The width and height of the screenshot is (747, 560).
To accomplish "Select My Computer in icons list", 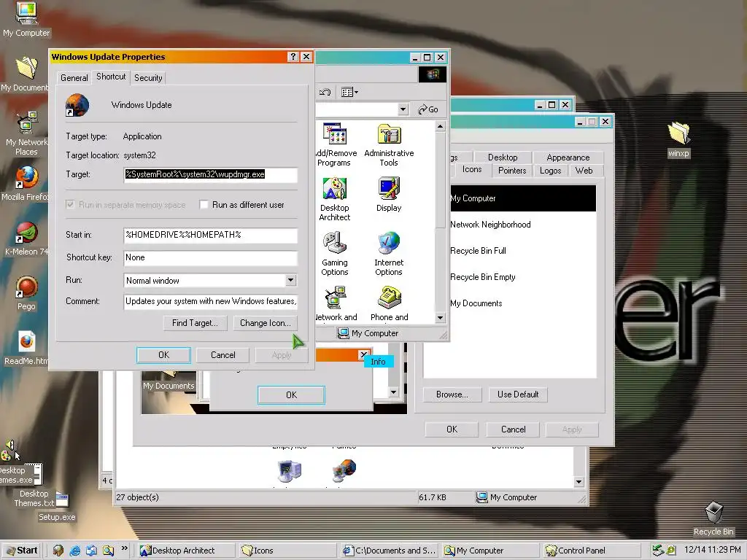I will click(522, 198).
